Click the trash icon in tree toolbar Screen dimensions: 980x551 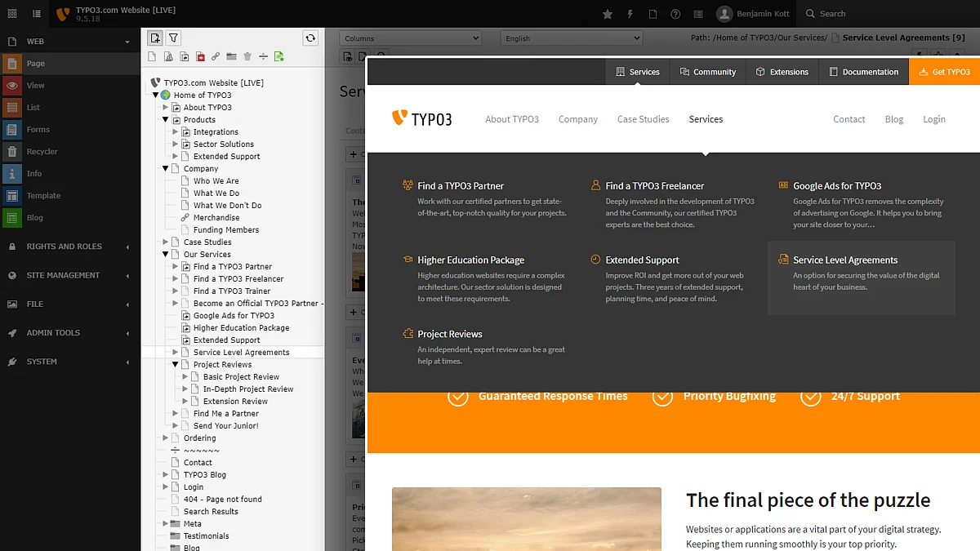(x=247, y=56)
